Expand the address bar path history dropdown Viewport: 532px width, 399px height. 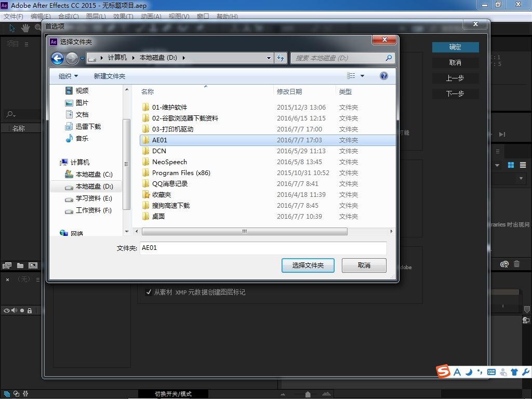pos(269,58)
